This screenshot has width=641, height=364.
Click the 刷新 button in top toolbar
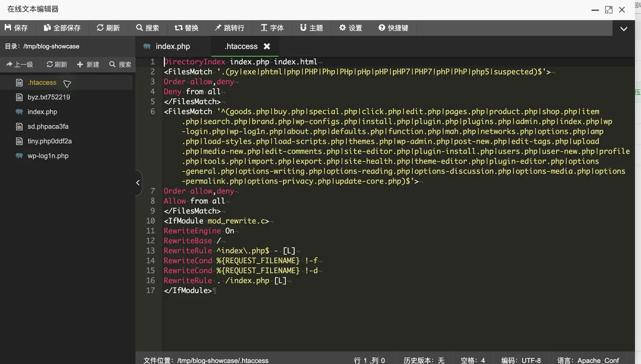point(109,28)
